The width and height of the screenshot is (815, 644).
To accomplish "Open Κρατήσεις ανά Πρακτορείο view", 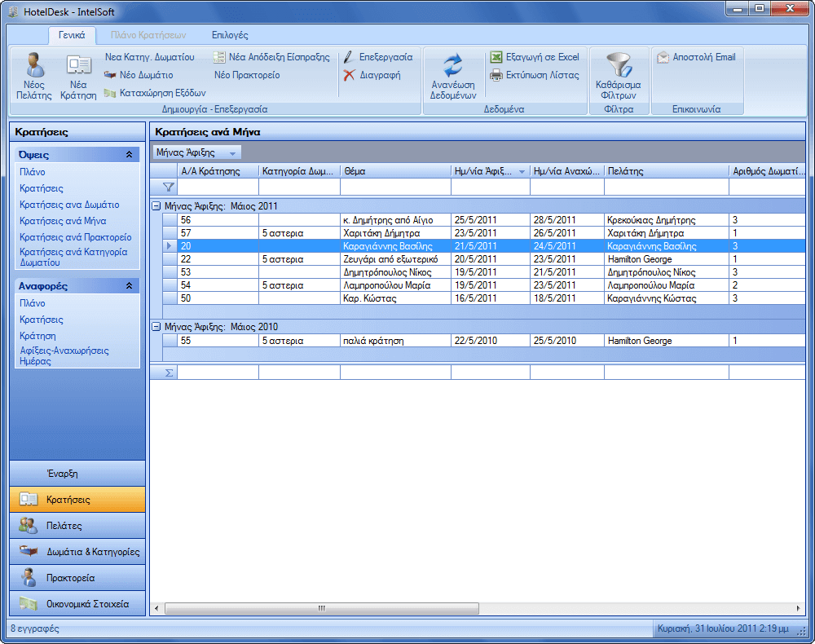I will point(75,237).
